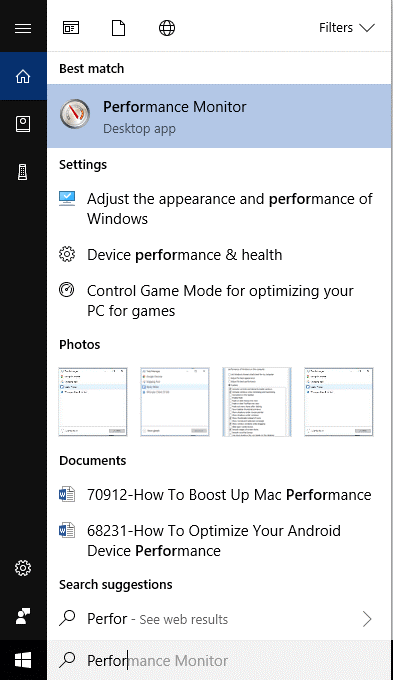The width and height of the screenshot is (393, 680).
Task: Open the third photo thumbnail with checkbox list
Action: pos(257,402)
